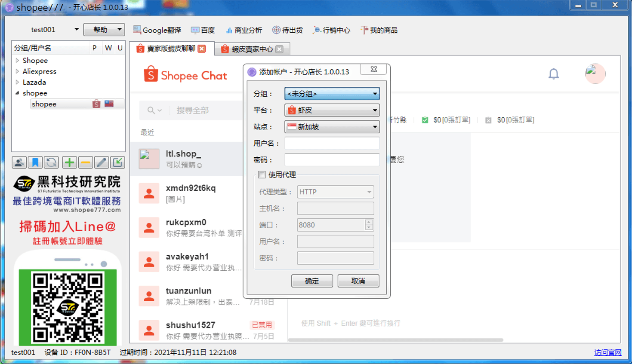632x364 pixels.
Task: Open the 站点 新加坡 dropdown
Action: click(332, 127)
